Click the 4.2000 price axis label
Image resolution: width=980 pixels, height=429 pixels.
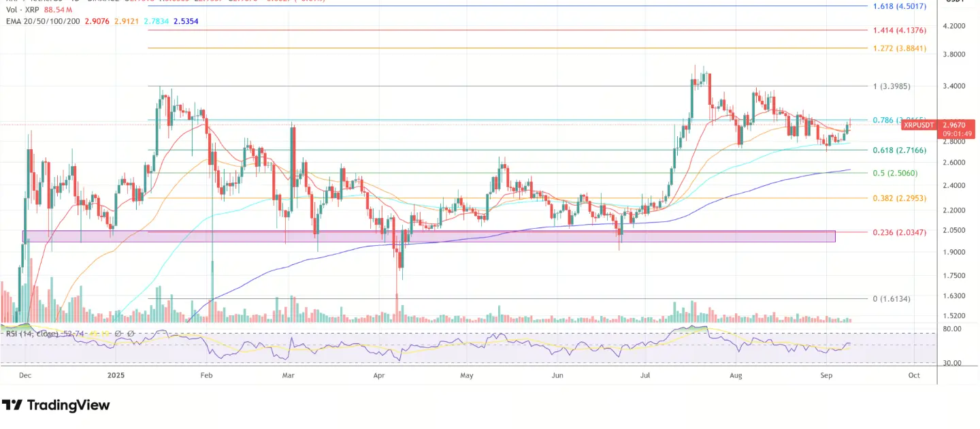coord(953,26)
